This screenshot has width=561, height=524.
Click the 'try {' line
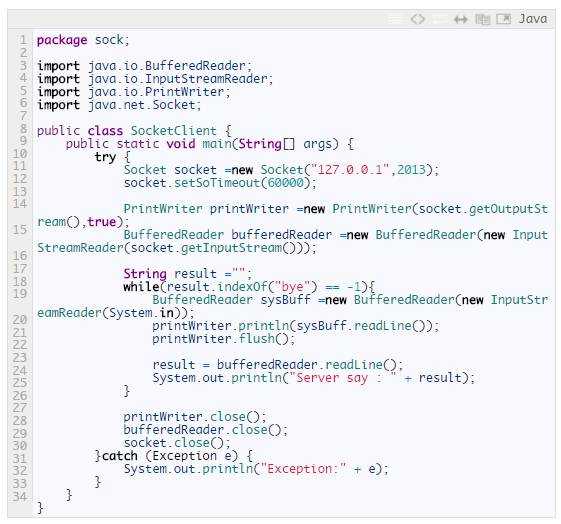click(112, 157)
